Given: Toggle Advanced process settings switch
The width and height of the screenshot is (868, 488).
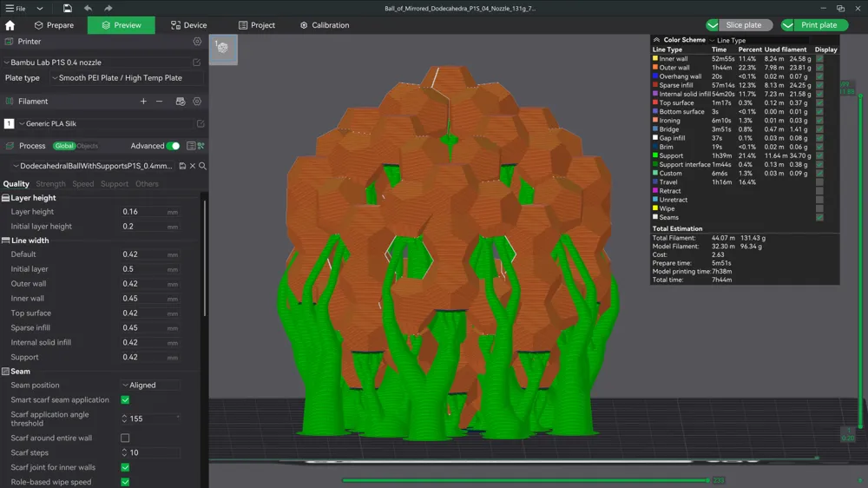Looking at the screenshot, I should click(174, 146).
